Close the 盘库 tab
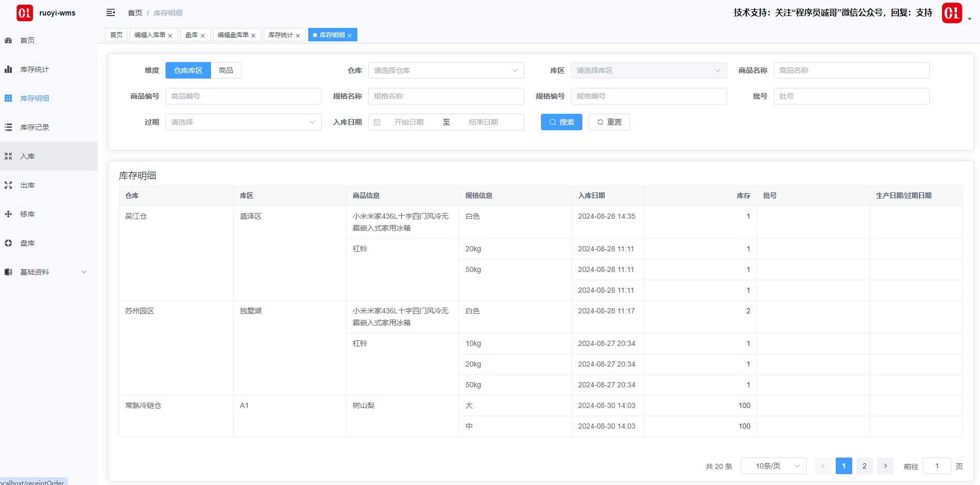980x485 pixels. pyautogui.click(x=203, y=36)
